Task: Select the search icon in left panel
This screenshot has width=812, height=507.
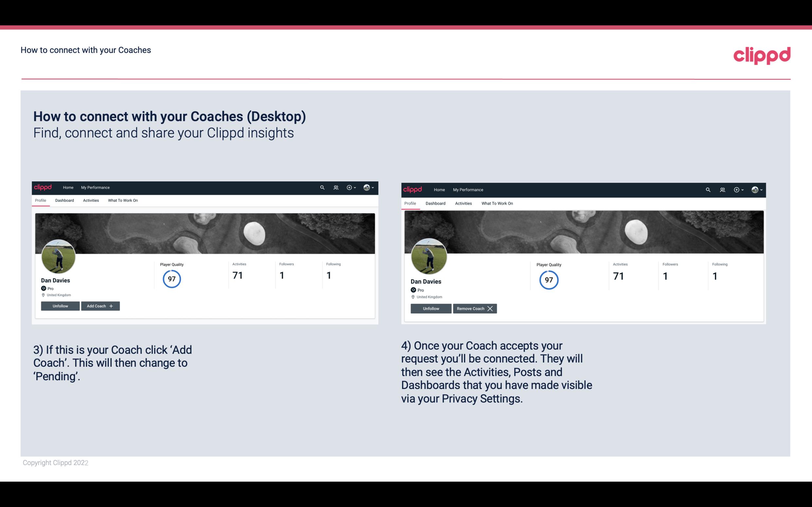Action: pos(322,188)
